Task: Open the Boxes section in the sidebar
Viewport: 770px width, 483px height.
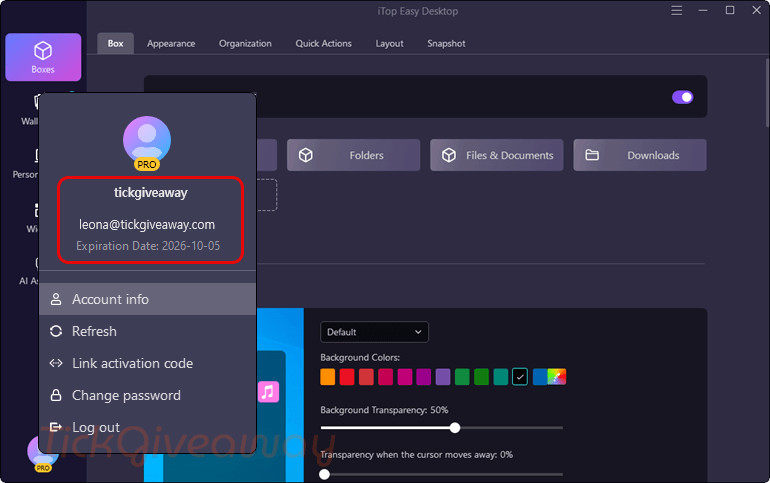Action: (x=43, y=57)
